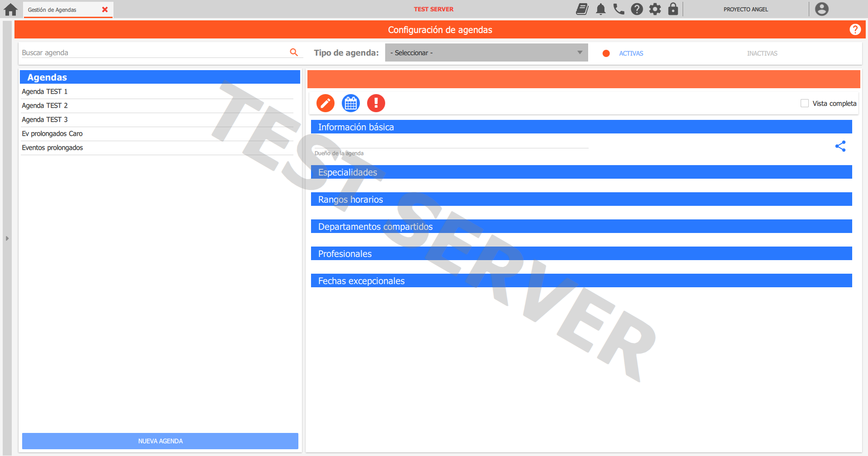Expand the Fechas excepcionales section

pyautogui.click(x=581, y=280)
